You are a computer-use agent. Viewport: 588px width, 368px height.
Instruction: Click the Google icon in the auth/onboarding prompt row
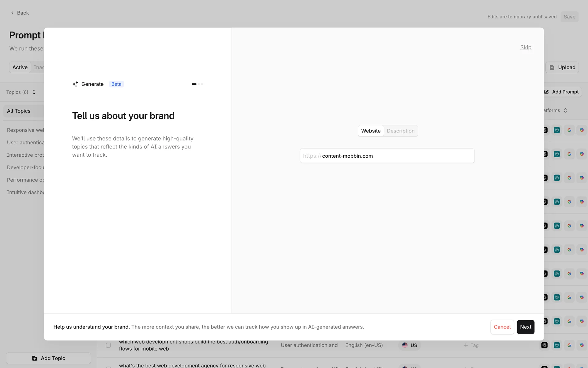pos(569,345)
